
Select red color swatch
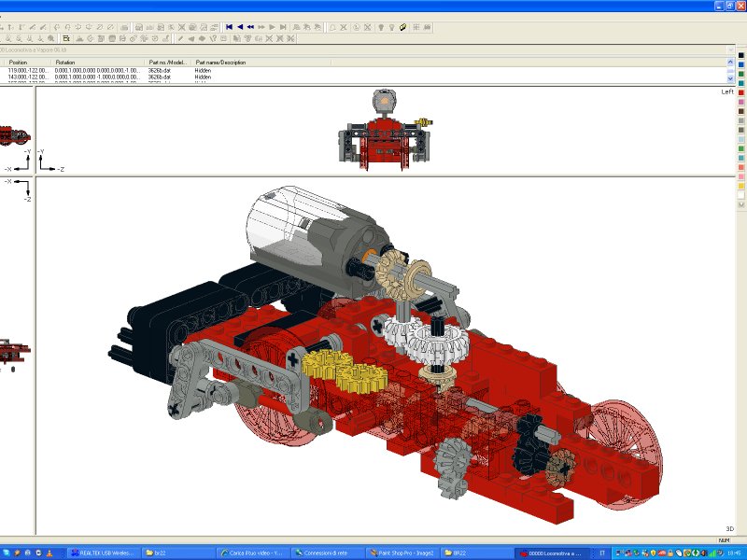[740, 92]
